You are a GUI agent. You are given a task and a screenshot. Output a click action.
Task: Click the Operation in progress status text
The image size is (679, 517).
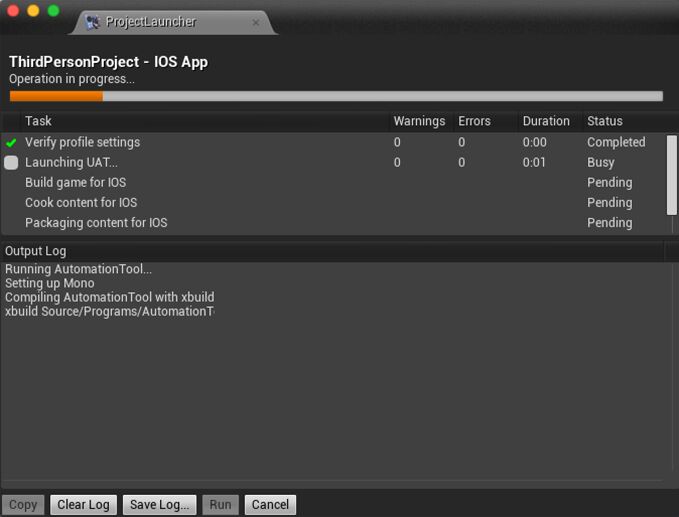[72, 79]
